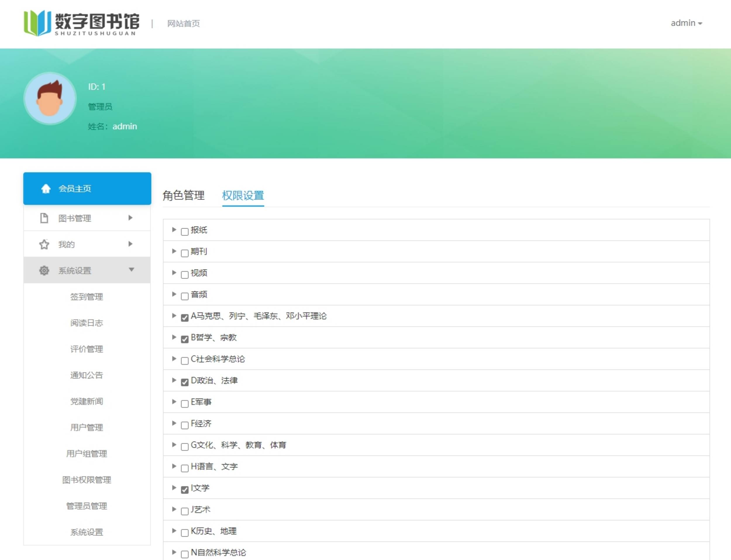731x560 pixels.
Task: Open the admin account dropdown
Action: [686, 23]
